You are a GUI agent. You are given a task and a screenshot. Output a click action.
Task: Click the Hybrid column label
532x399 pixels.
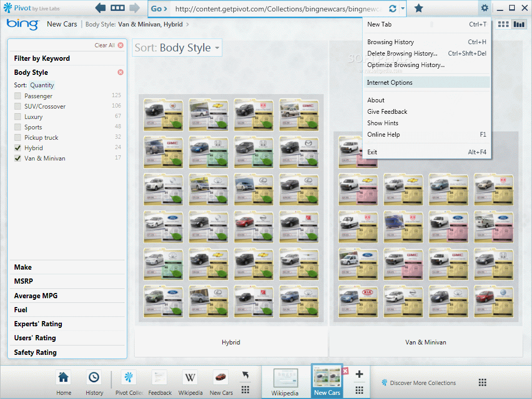231,342
